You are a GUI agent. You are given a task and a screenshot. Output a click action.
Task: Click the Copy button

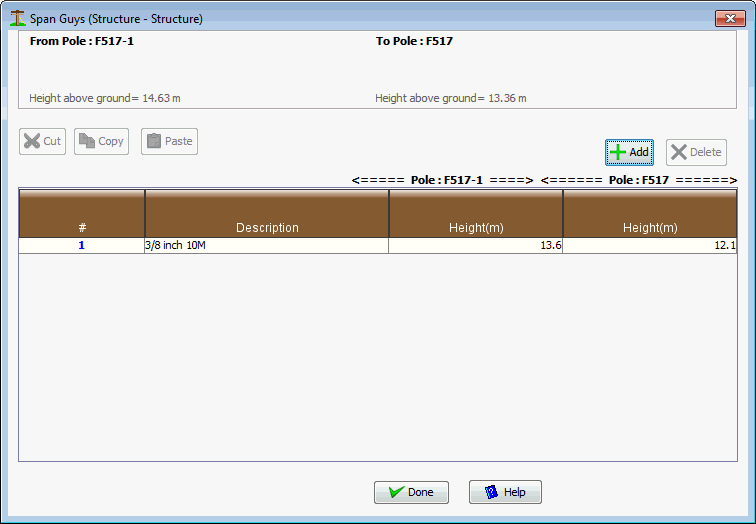click(101, 141)
